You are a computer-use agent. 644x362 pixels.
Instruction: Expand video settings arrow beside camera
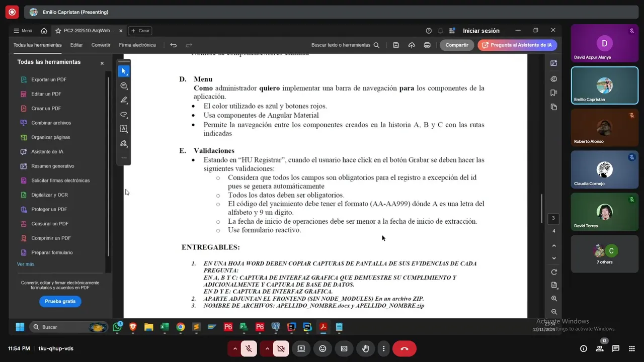point(267,348)
